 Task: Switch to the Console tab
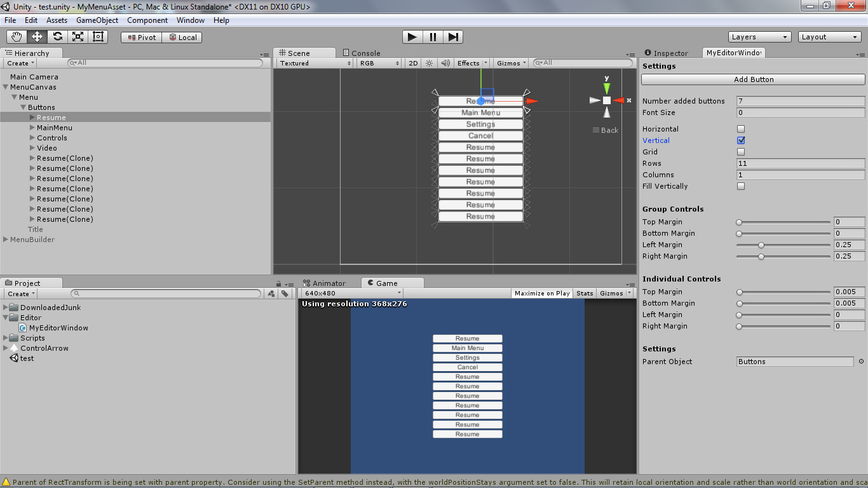pyautogui.click(x=364, y=53)
